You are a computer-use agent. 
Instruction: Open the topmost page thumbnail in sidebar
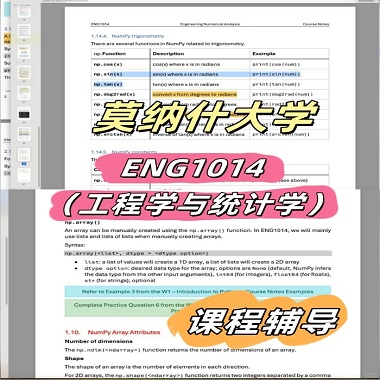pyautogui.click(x=24, y=12)
